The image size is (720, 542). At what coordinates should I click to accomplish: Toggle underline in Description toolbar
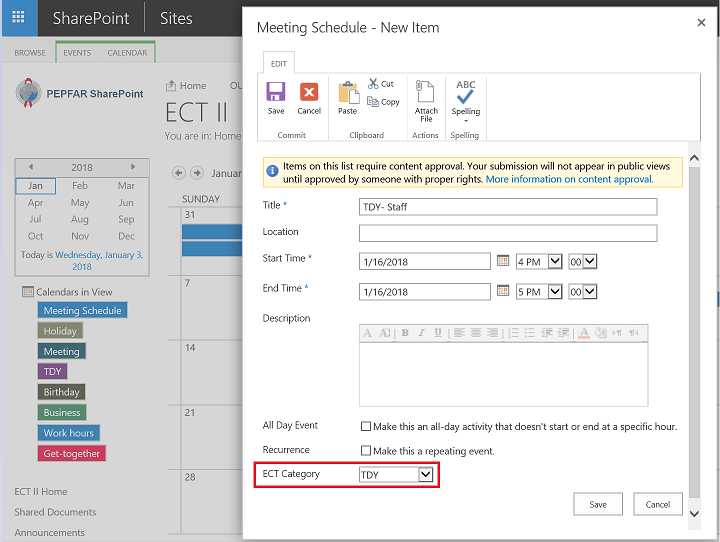click(x=438, y=333)
